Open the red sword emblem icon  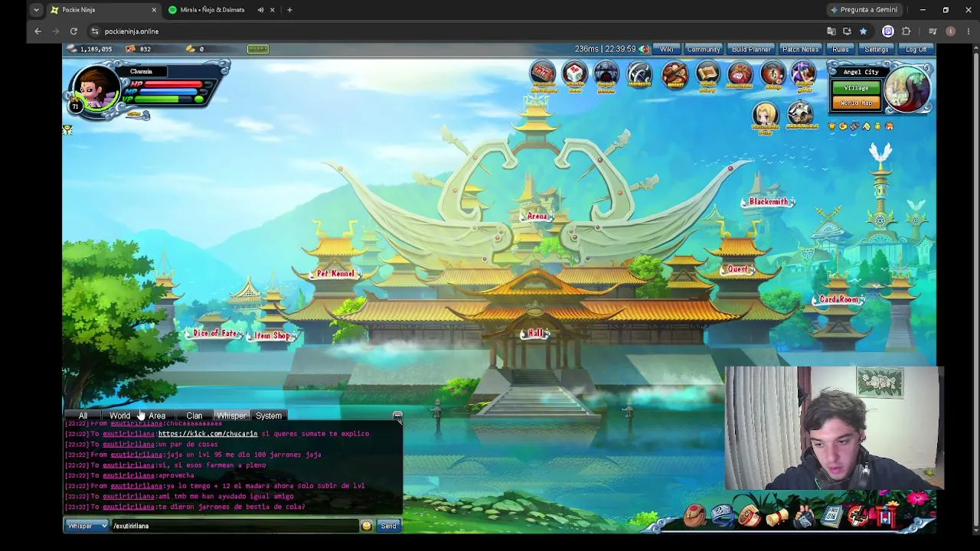pyautogui.click(x=858, y=517)
